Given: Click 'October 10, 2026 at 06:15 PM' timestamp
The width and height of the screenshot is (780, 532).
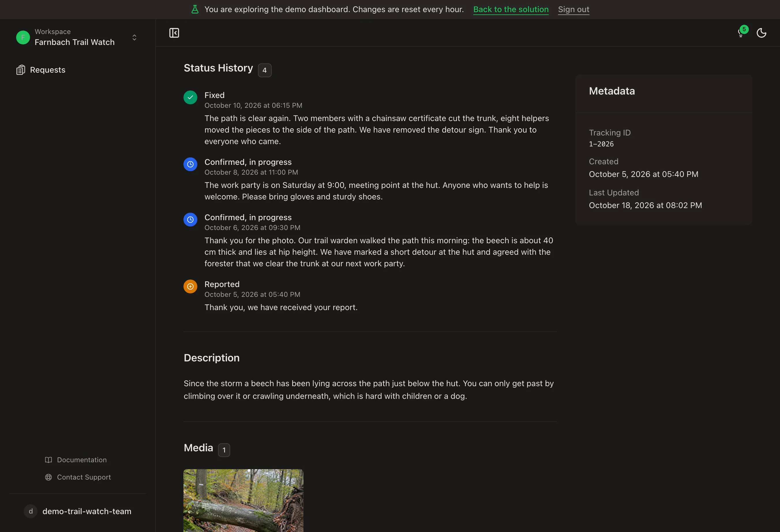Looking at the screenshot, I should (253, 105).
